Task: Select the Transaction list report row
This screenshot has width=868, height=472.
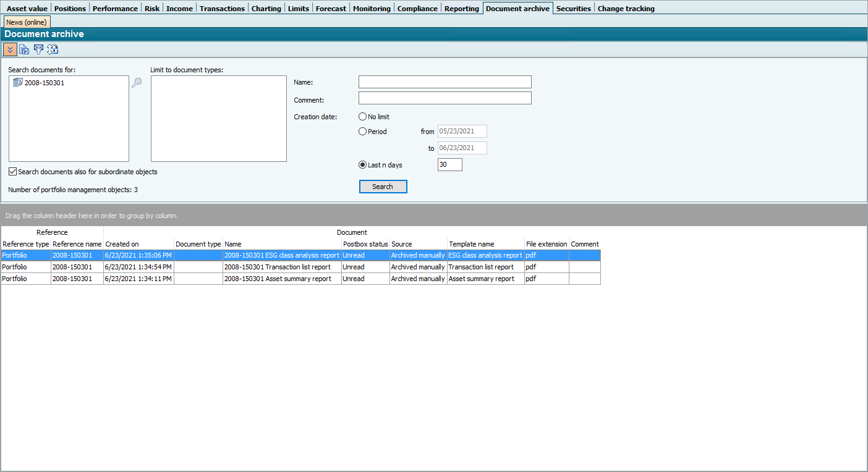Action: pos(281,267)
